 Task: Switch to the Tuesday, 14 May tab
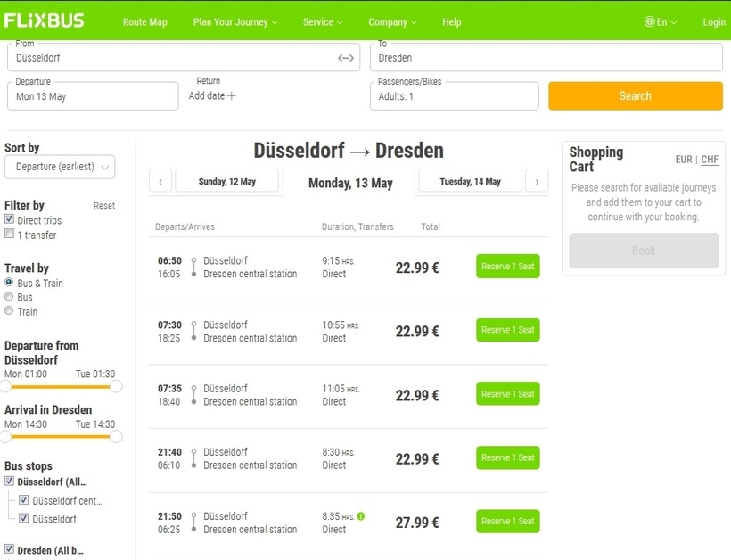(x=470, y=181)
